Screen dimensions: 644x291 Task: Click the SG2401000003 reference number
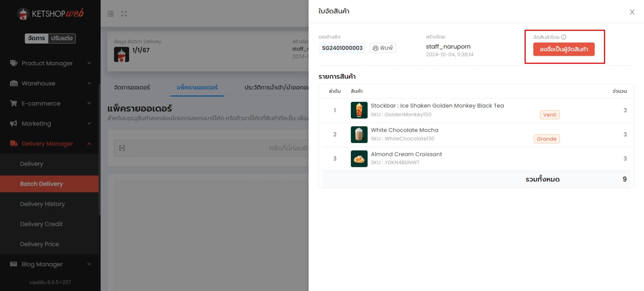coord(342,48)
